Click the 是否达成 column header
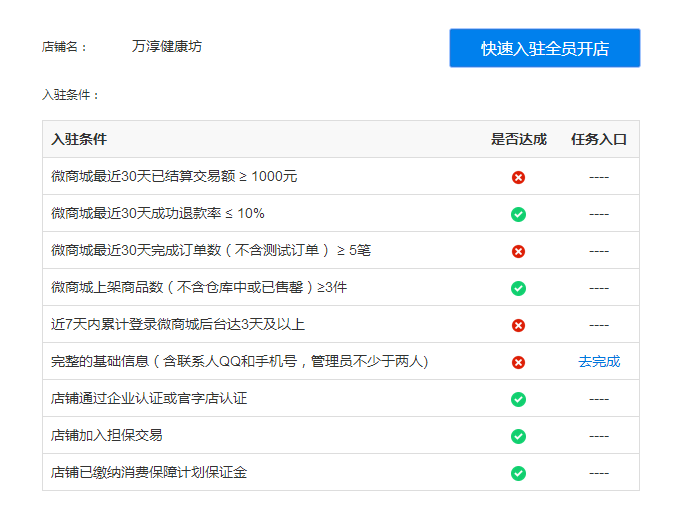The height and width of the screenshot is (512, 675). 519,139
